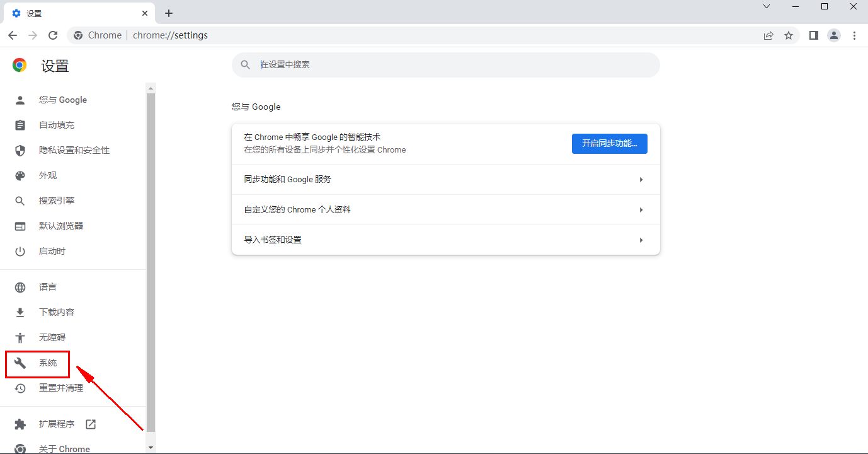Click the search magnifier in settings search box
The image size is (868, 454).
click(x=246, y=65)
